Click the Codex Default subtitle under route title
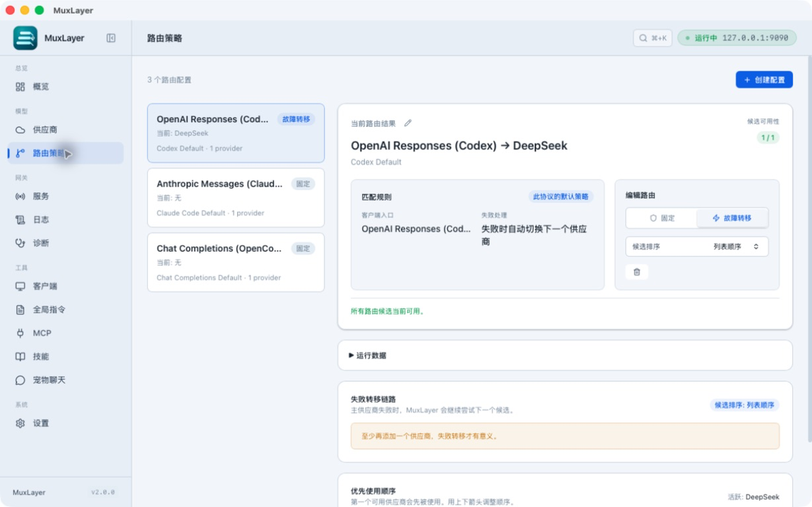Screen dimensions: 812x507 376,162
